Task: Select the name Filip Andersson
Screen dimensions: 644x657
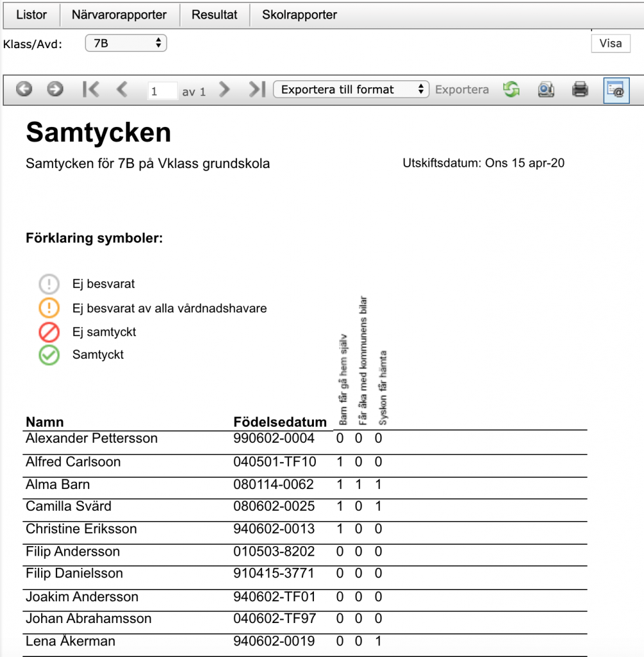Action: 73,551
